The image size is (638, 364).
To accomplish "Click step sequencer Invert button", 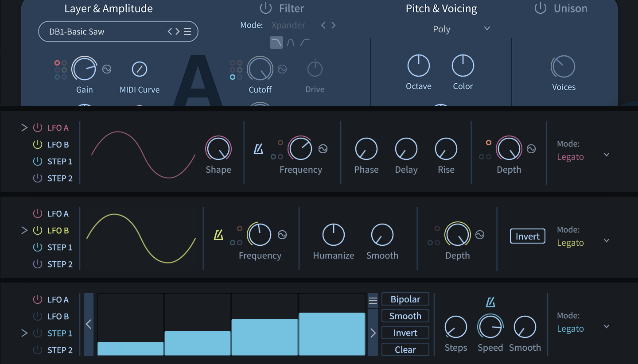I will (x=405, y=333).
